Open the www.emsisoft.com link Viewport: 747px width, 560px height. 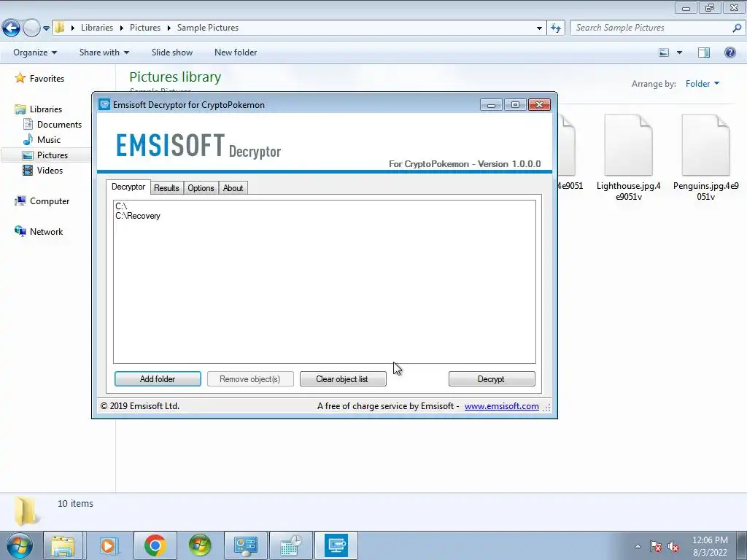click(x=502, y=406)
